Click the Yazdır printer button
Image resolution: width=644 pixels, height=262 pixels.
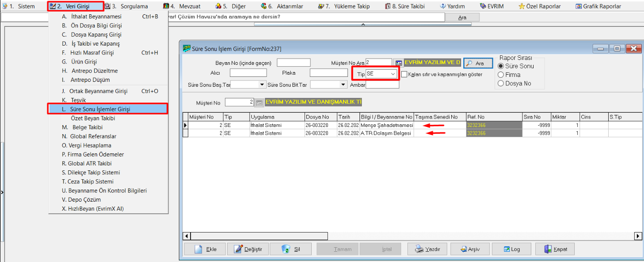[x=428, y=249]
